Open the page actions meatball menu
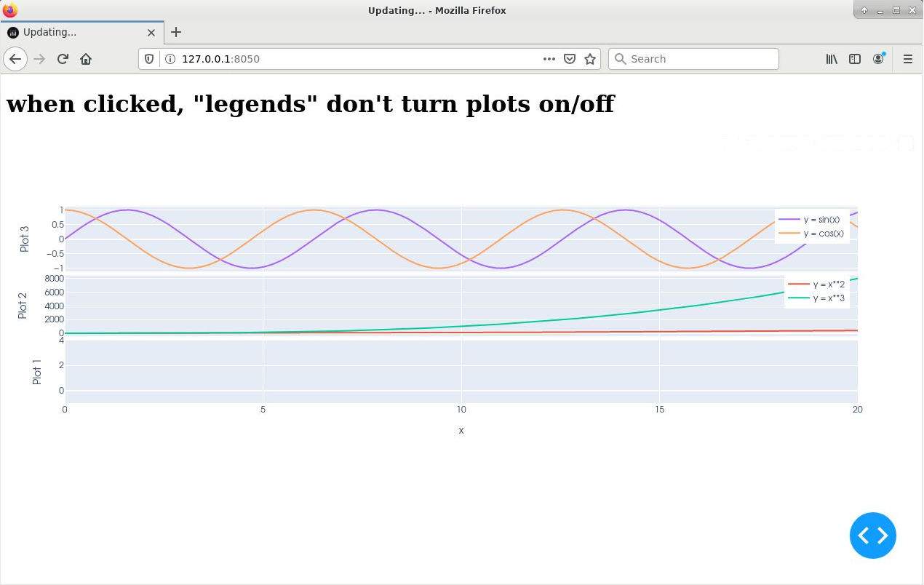Screen dimensions: 924x585 [549, 59]
